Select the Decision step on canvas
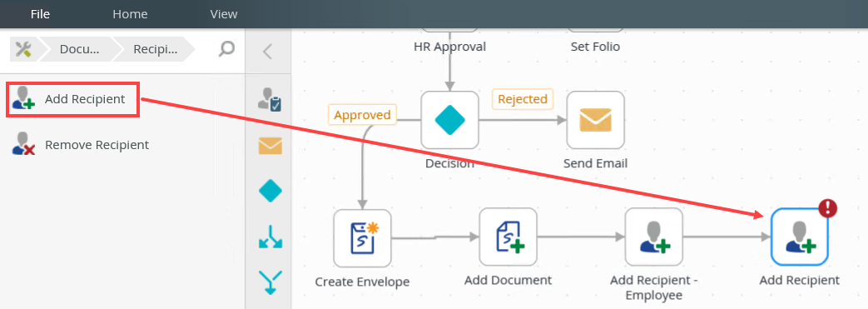This screenshot has height=309, width=868. coord(449,120)
